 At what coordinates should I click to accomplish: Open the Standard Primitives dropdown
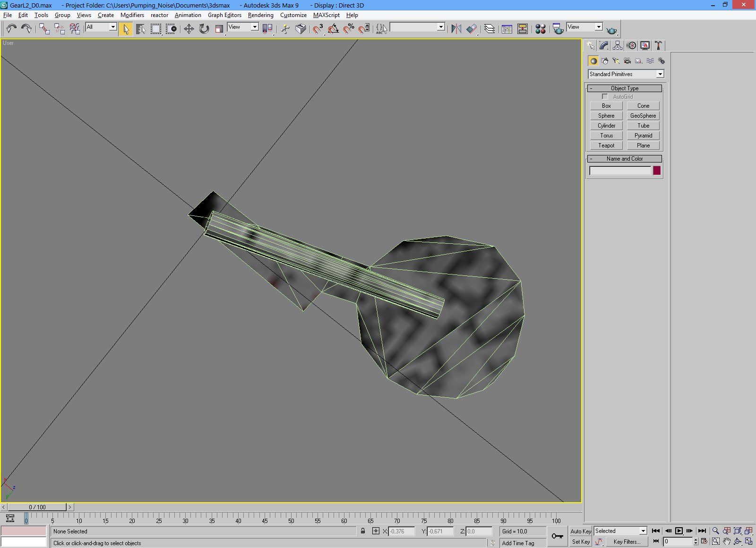coord(626,74)
